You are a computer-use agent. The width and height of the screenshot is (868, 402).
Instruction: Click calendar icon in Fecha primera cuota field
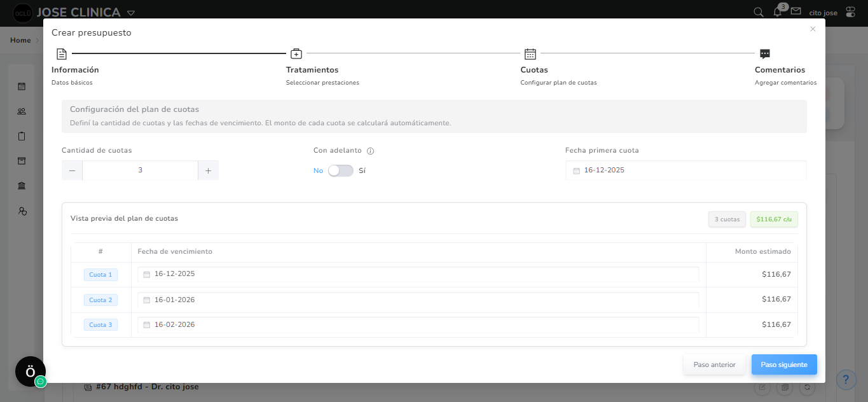576,170
